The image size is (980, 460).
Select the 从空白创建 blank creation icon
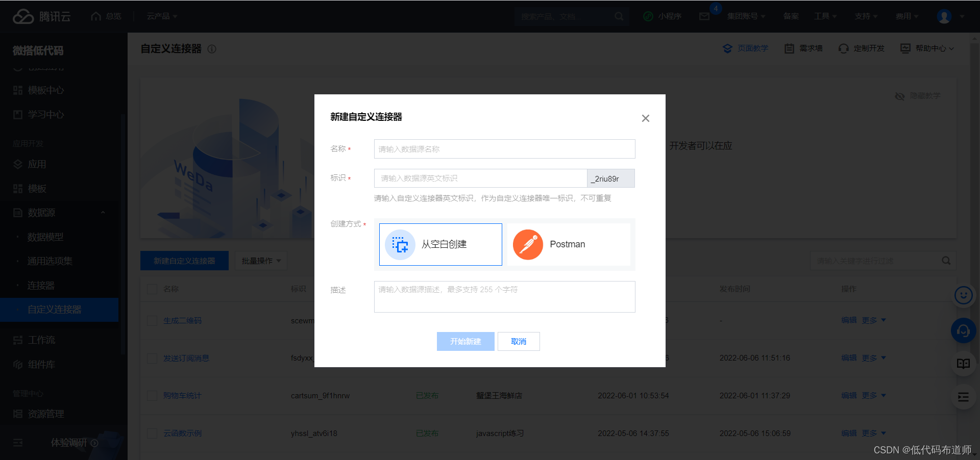(400, 245)
